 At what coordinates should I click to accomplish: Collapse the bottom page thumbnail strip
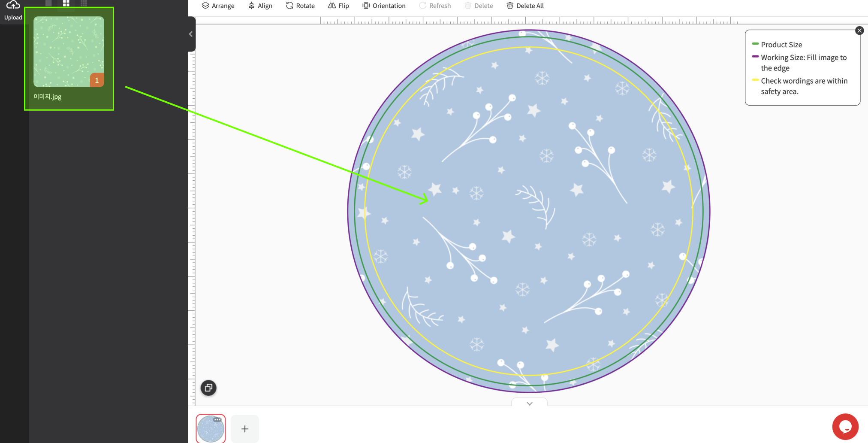tap(529, 403)
